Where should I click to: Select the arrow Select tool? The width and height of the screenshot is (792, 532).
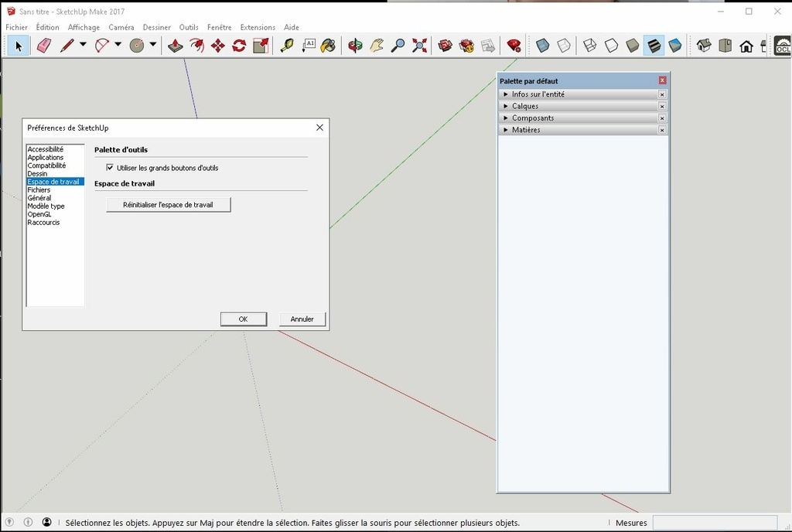click(19, 46)
